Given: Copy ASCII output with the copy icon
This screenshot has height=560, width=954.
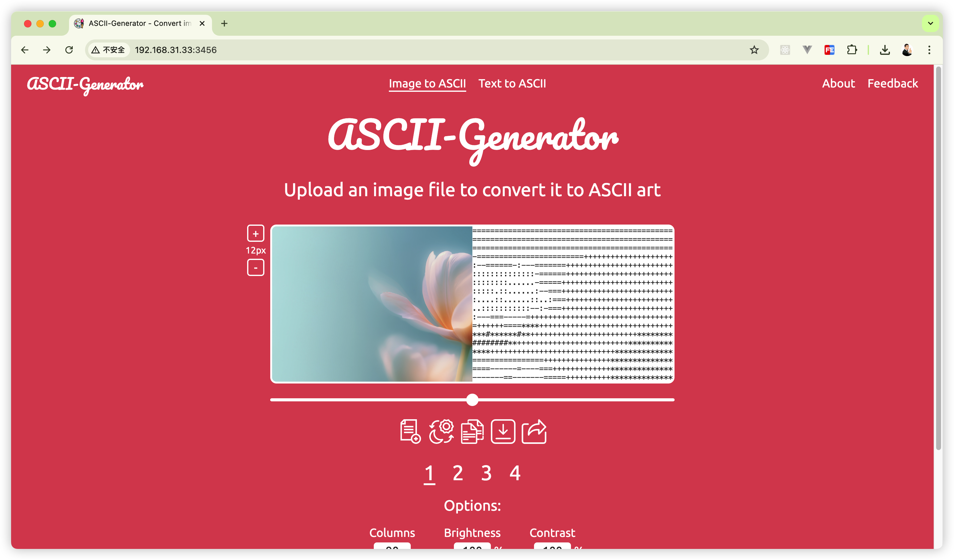Looking at the screenshot, I should pyautogui.click(x=472, y=431).
